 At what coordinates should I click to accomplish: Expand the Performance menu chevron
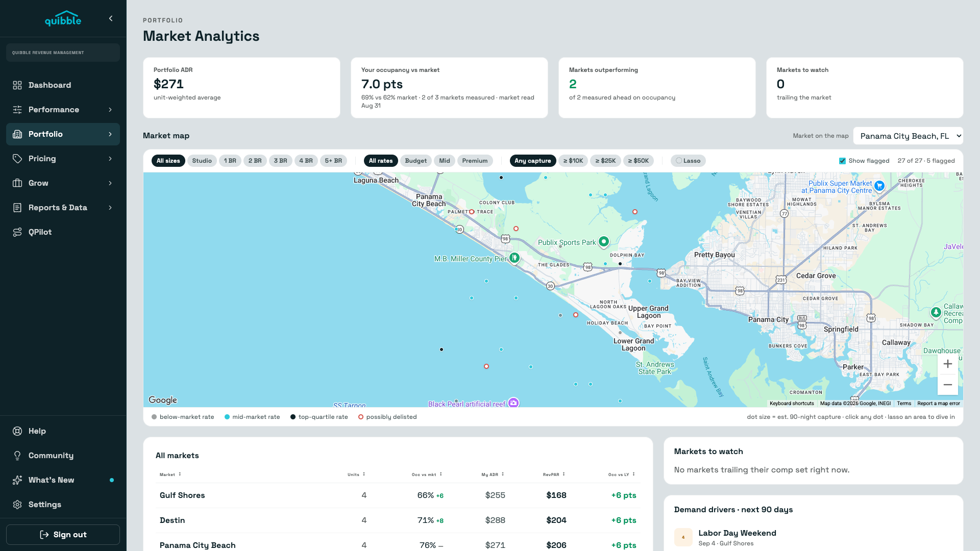coord(110,110)
